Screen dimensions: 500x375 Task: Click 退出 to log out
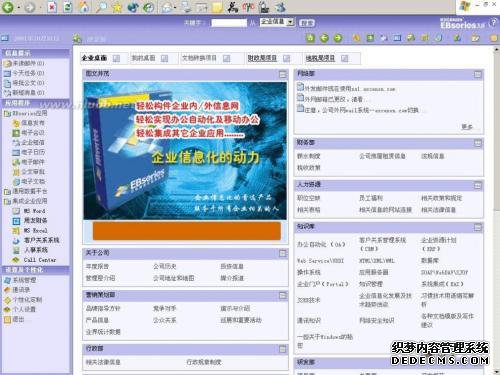click(x=14, y=319)
